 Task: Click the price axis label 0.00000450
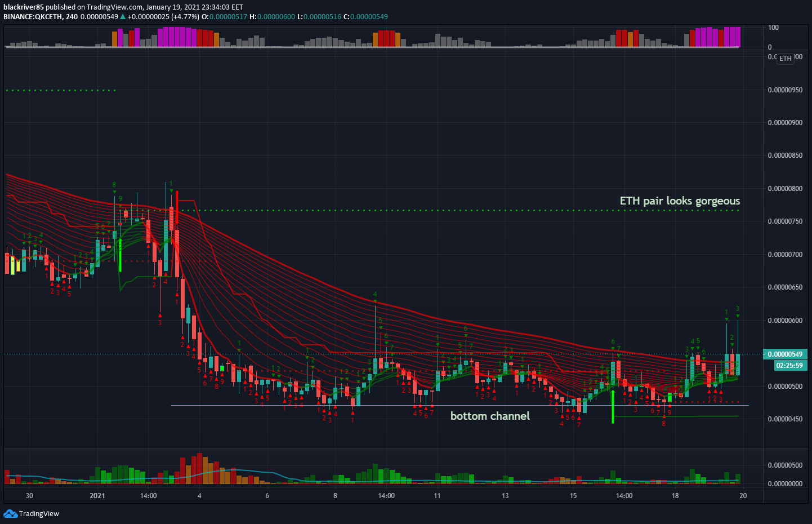[785, 419]
